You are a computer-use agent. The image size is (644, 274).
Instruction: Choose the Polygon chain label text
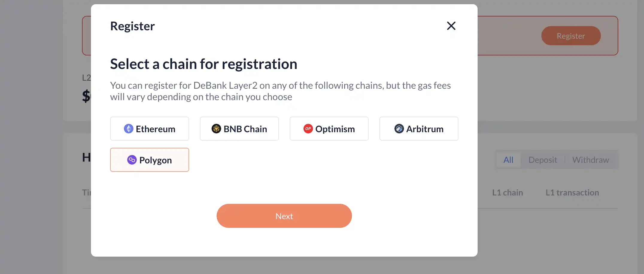[x=155, y=160]
